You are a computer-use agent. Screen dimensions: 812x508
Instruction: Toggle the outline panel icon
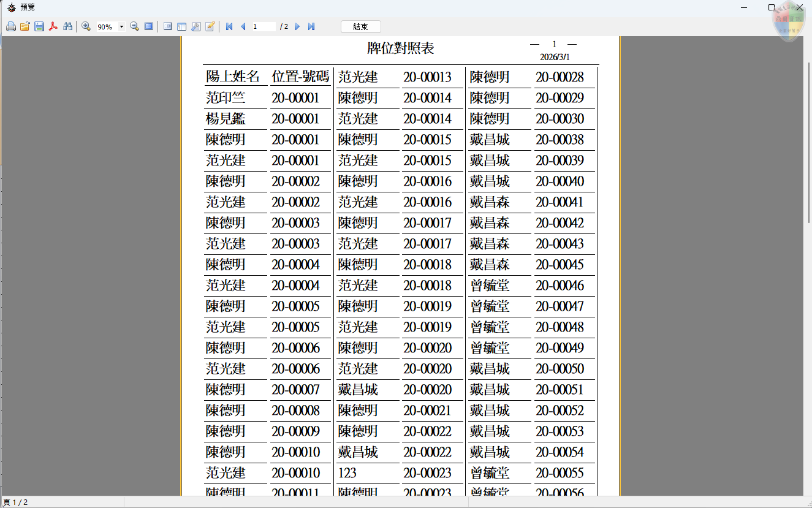tap(167, 26)
